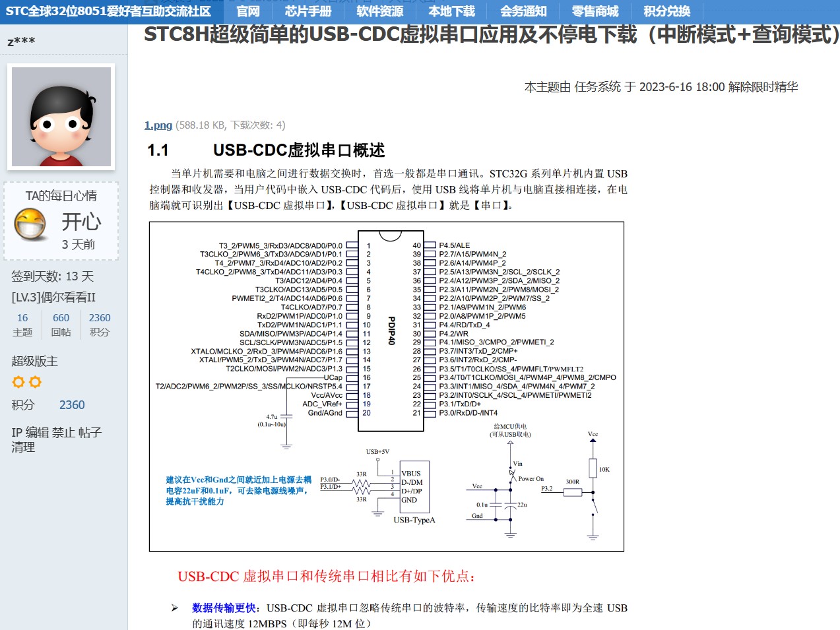Click the first orange rank star icon
This screenshot has width=840, height=630.
[18, 382]
